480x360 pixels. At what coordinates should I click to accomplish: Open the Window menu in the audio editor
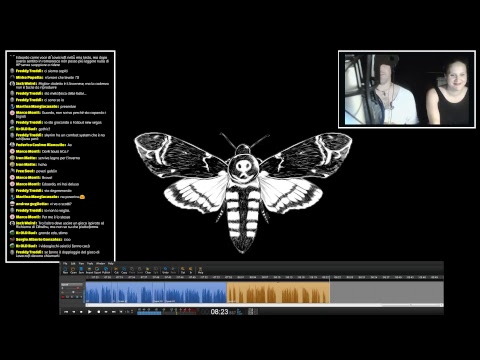pos(101,263)
